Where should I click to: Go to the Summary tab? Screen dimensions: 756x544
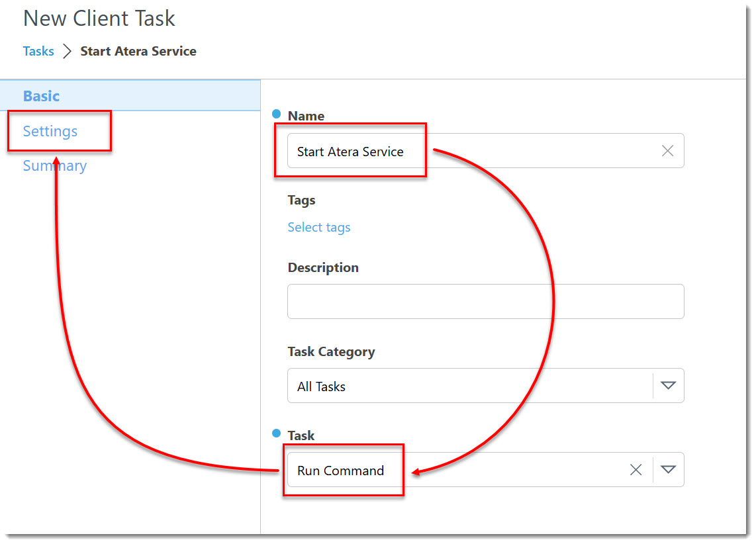tap(55, 165)
